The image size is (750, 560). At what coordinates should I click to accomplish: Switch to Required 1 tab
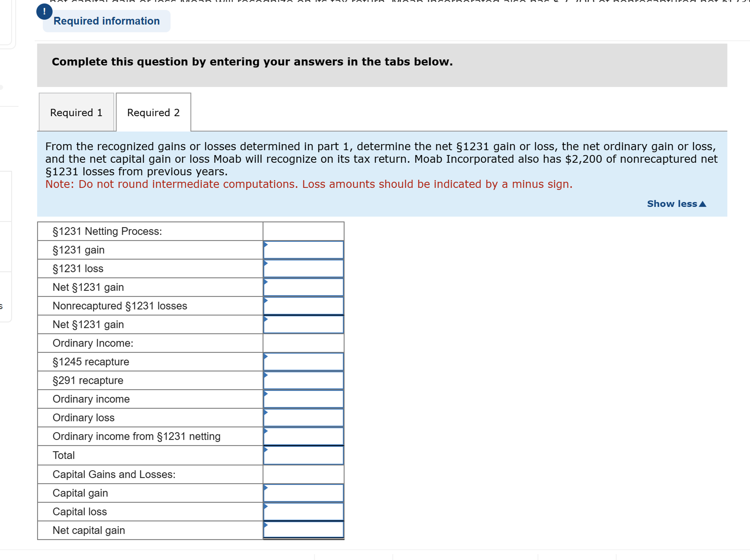[76, 112]
